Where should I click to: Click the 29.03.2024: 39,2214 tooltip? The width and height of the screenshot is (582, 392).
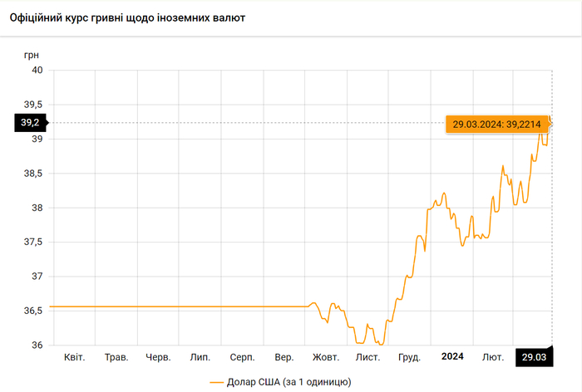pos(496,124)
